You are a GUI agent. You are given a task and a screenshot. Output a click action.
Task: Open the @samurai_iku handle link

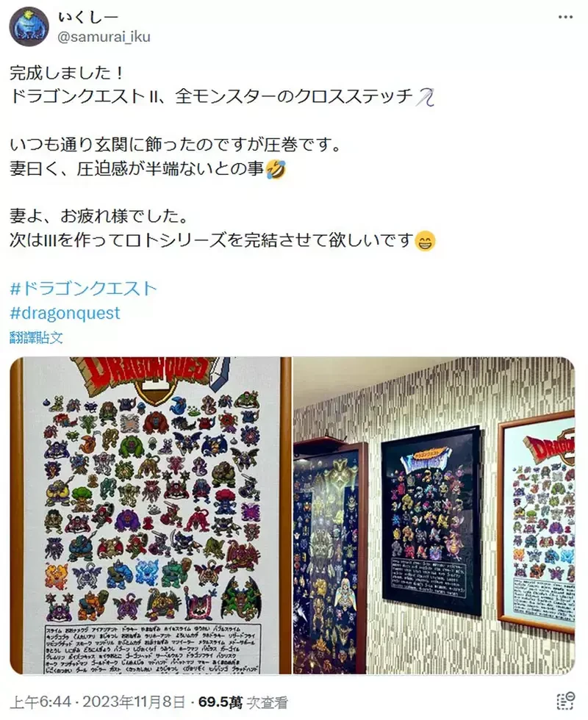click(x=104, y=37)
